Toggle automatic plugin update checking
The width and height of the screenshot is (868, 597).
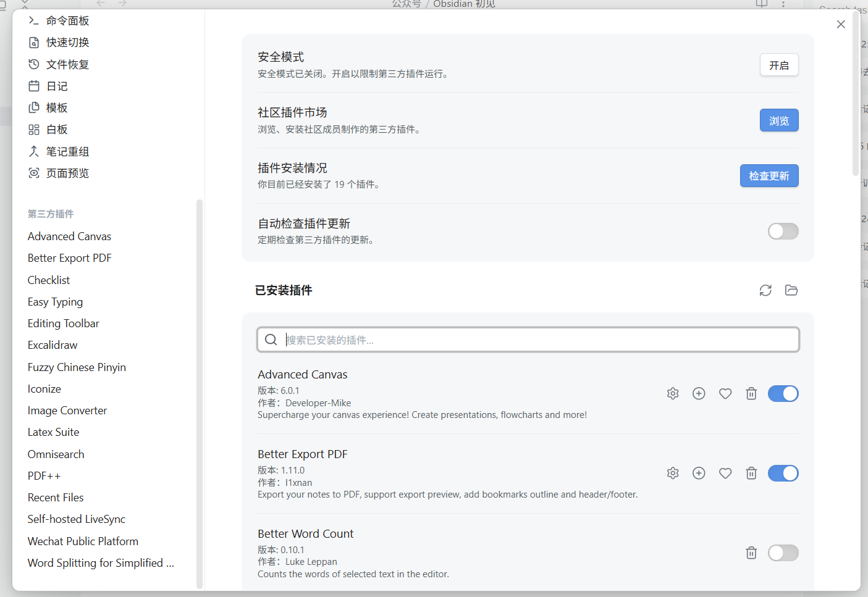pos(783,231)
